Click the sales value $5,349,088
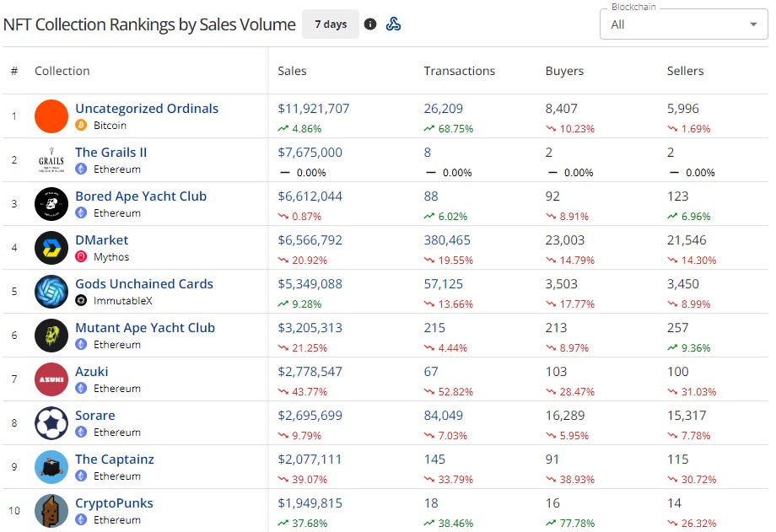776x532 pixels. (310, 284)
